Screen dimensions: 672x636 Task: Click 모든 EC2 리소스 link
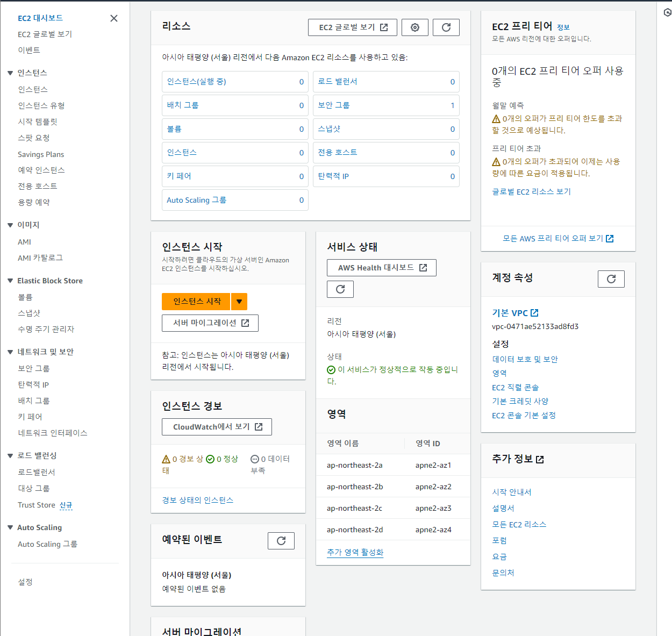point(519,525)
